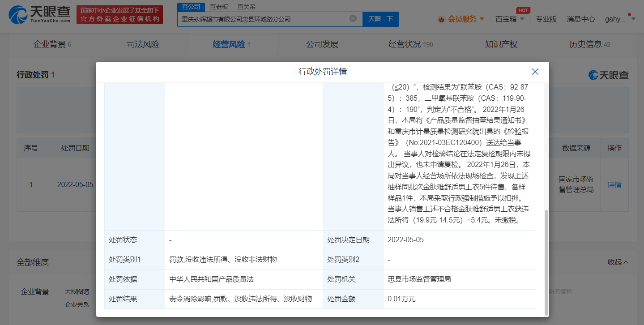Click the 0.01万元 penalty amount

coord(402,299)
